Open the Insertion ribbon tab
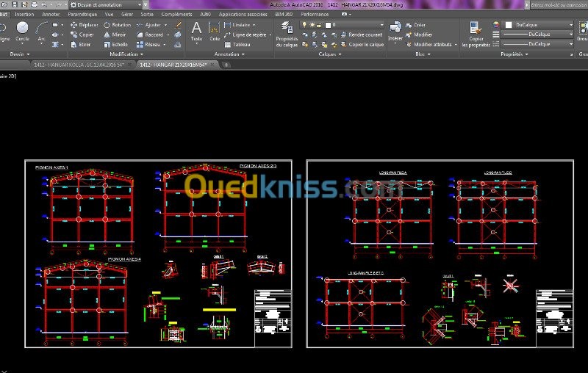The image size is (588, 373). [x=24, y=14]
